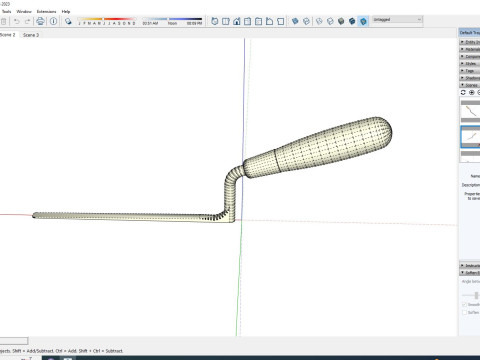Image resolution: width=480 pixels, height=360 pixels.
Task: Switch to Front view house icon
Action: click(237, 22)
